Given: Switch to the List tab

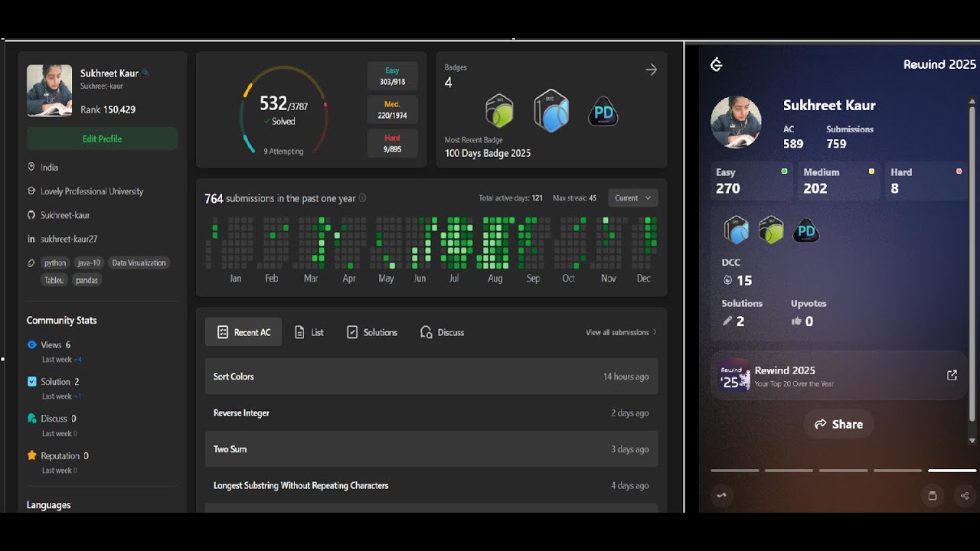Looking at the screenshot, I should 309,332.
